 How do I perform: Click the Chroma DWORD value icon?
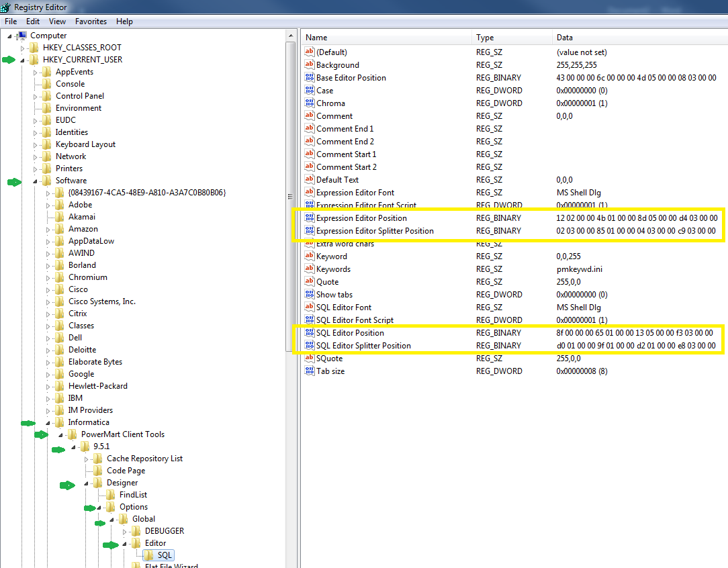click(310, 103)
